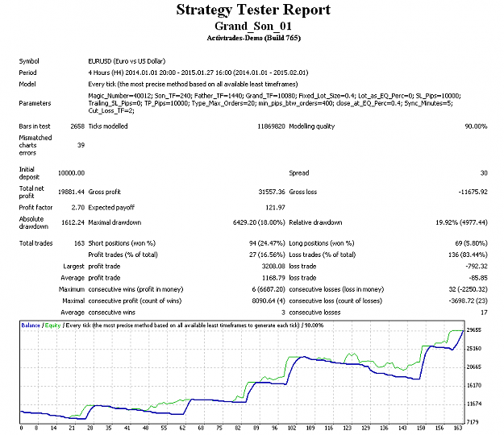Click the Strategy Tester Report heading
504x435 pixels.
[253, 10]
